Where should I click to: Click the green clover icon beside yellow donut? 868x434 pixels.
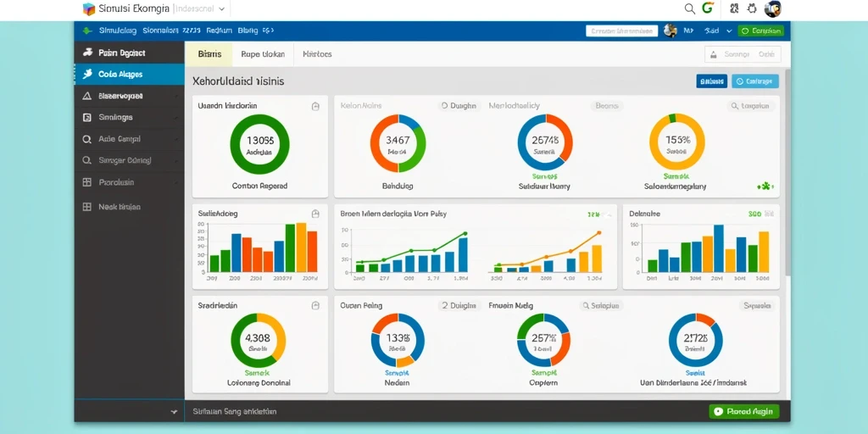point(765,187)
